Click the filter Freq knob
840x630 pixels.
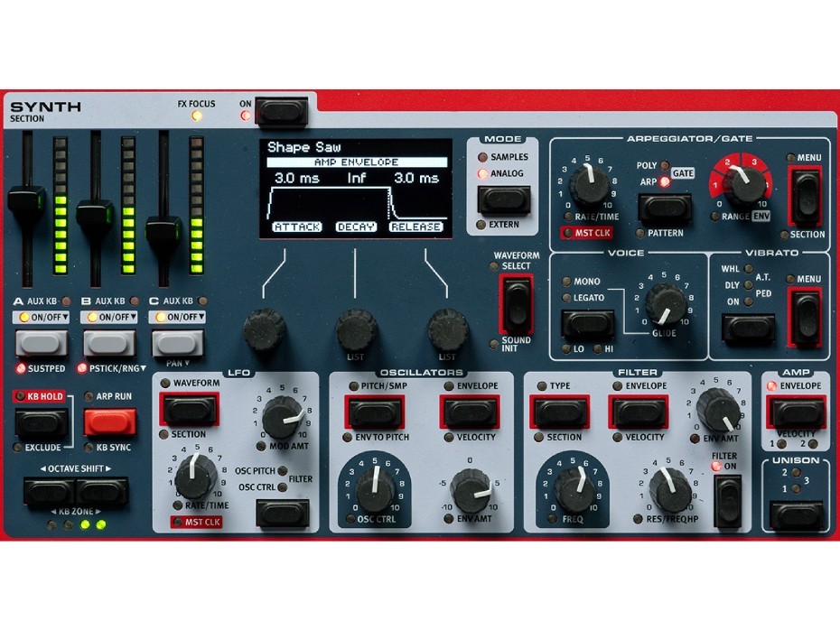pos(574,488)
